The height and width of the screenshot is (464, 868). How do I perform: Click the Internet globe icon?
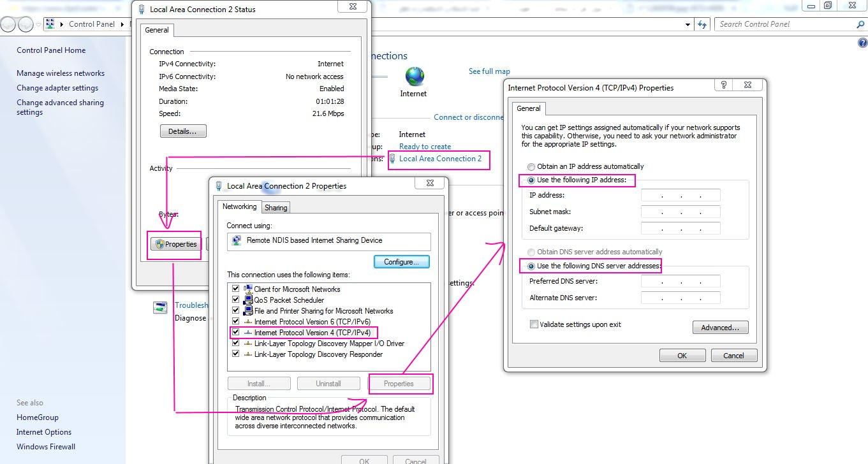[x=415, y=76]
